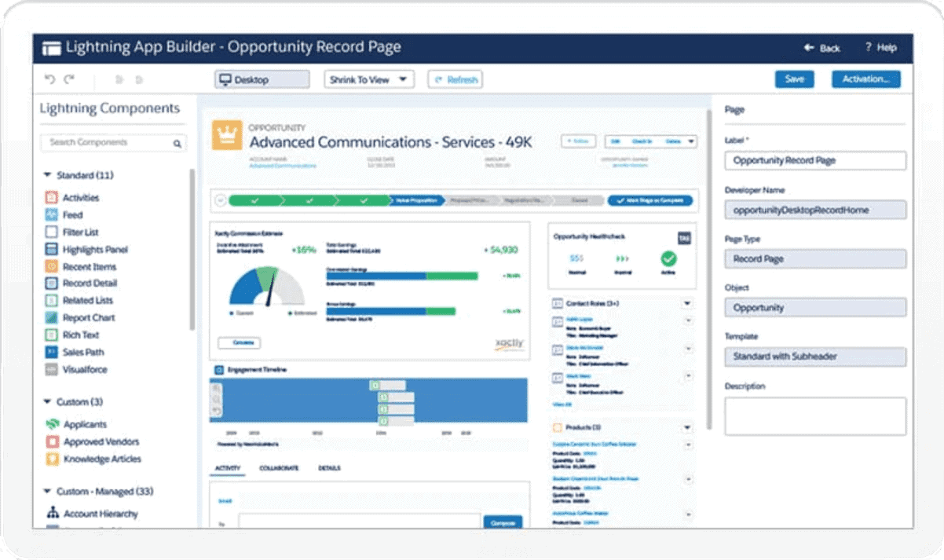944x560 pixels.
Task: Click the search magnifier in Search Components
Action: pos(177,143)
